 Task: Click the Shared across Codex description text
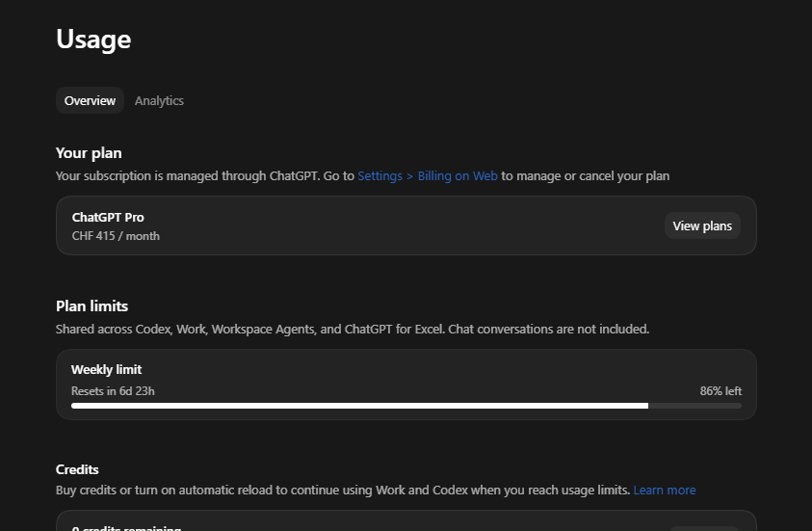coord(353,330)
